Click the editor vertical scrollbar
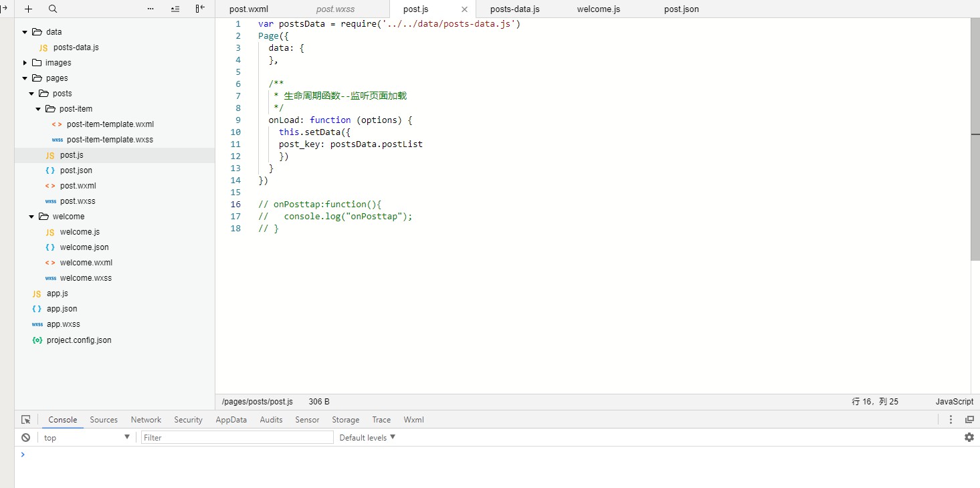This screenshot has height=488, width=980. 975,140
